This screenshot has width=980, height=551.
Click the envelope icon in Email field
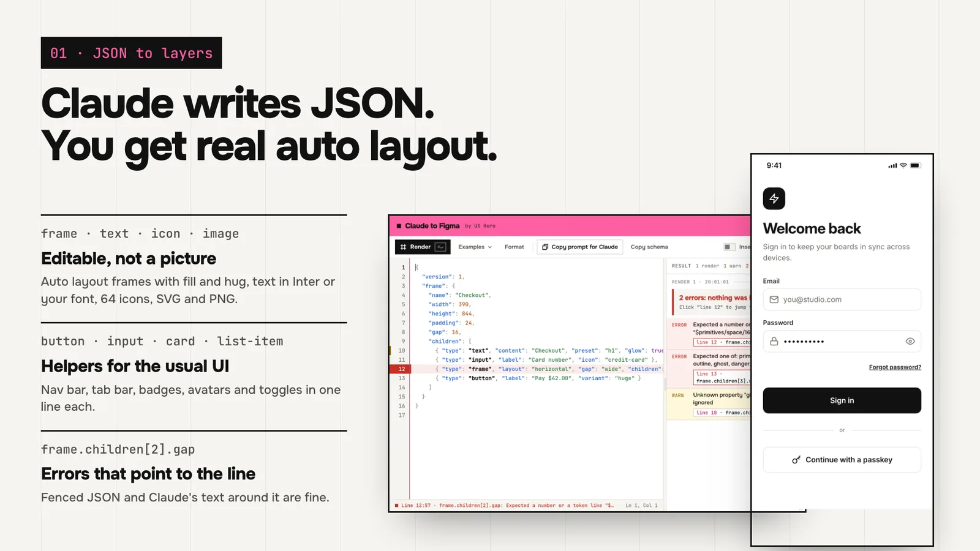[774, 299]
